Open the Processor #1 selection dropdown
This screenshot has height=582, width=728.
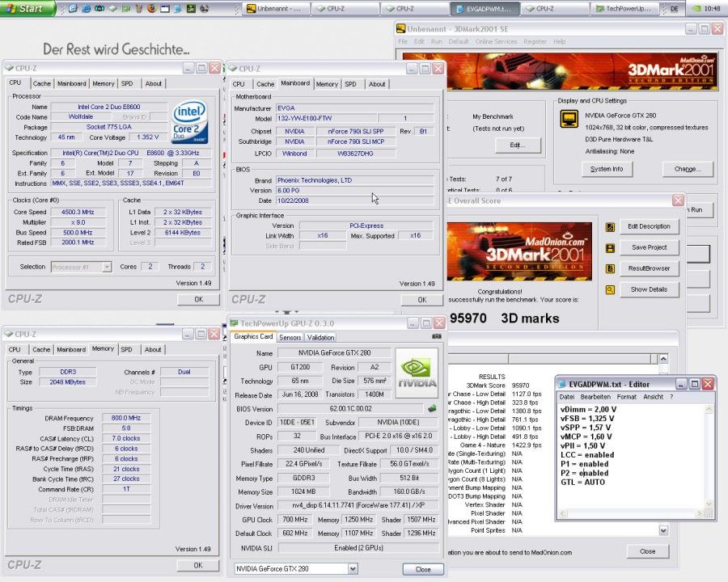click(107, 267)
